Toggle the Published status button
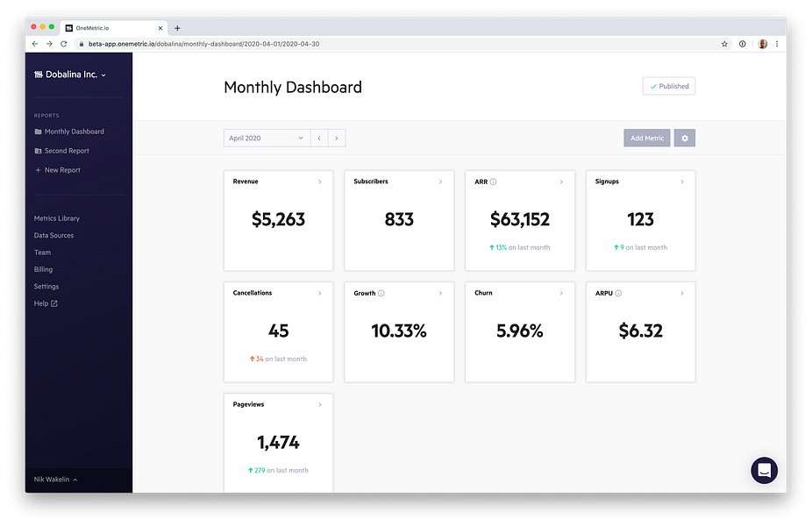 [x=668, y=87]
